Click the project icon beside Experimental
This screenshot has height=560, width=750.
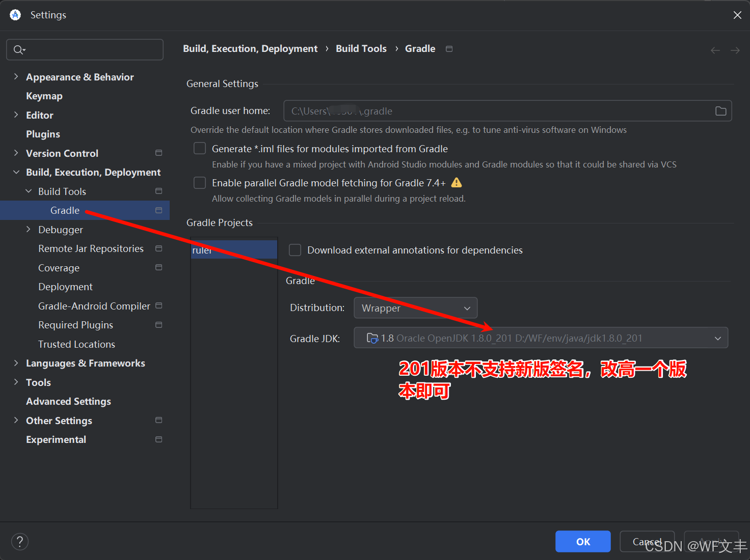[x=158, y=439]
